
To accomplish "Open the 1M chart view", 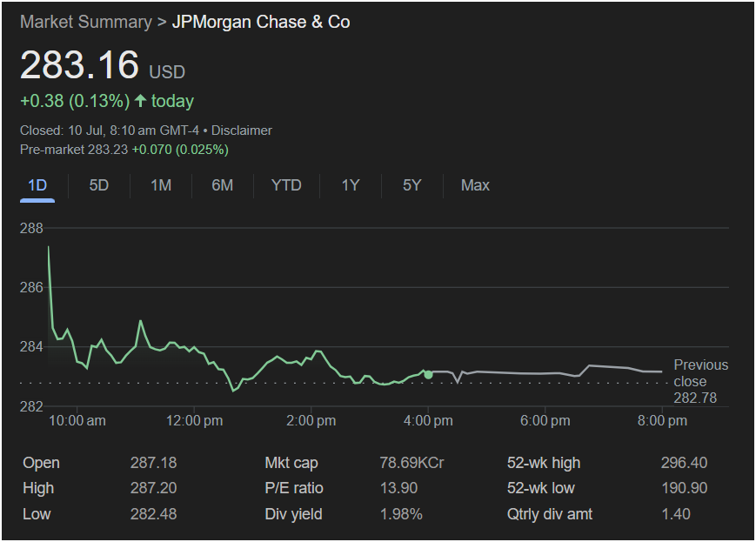I will (161, 185).
